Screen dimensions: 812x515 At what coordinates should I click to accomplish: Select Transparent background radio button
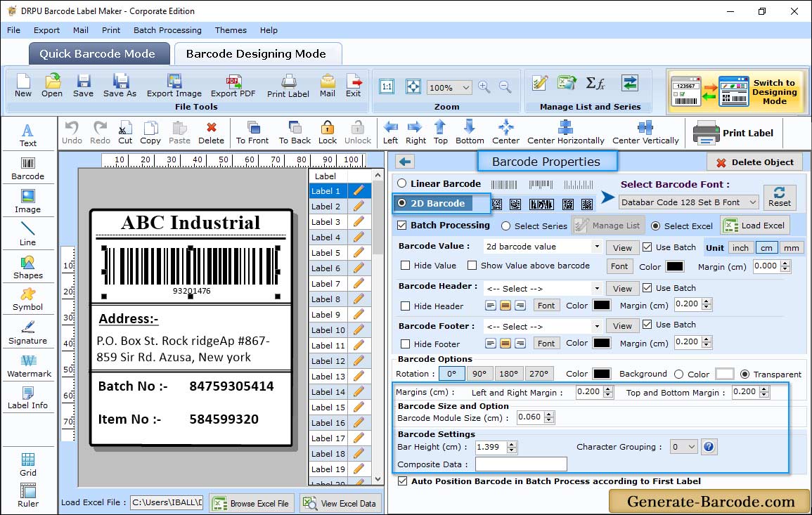point(745,374)
